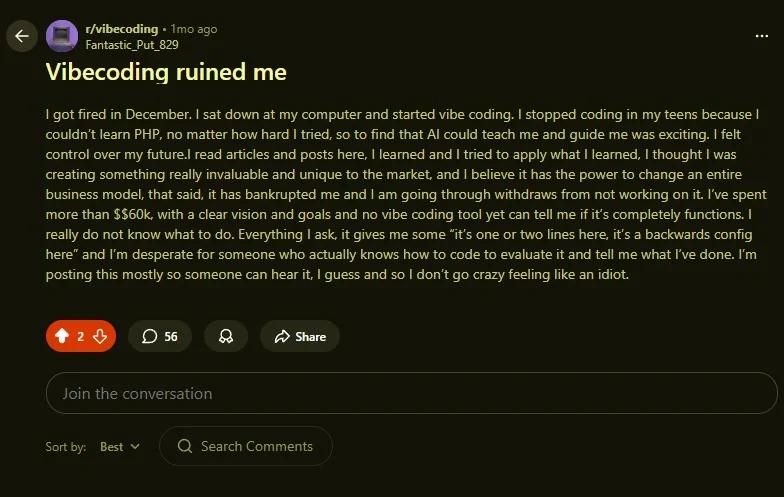Image resolution: width=784 pixels, height=497 pixels.
Task: Click the '1mo ago' post timestamp
Action: pyautogui.click(x=194, y=29)
